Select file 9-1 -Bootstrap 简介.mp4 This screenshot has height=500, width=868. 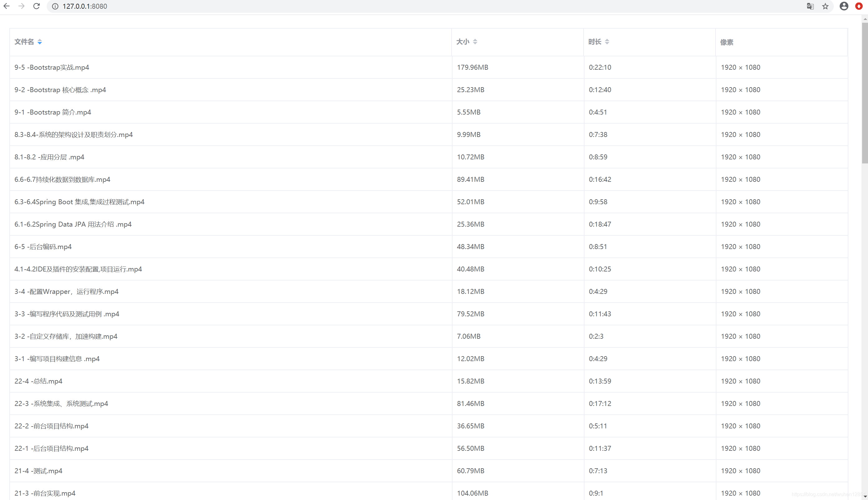pos(53,112)
